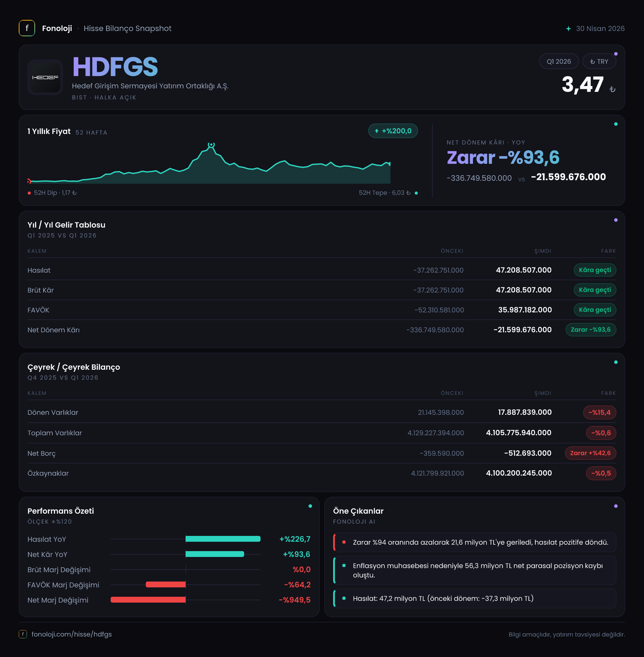The width and height of the screenshot is (644, 657).
Task: Click the "Hasılat: 47,2 milyon TL" highlight card
Action: tap(475, 598)
